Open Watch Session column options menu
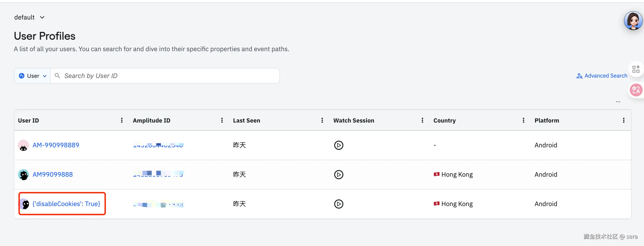 pos(422,120)
